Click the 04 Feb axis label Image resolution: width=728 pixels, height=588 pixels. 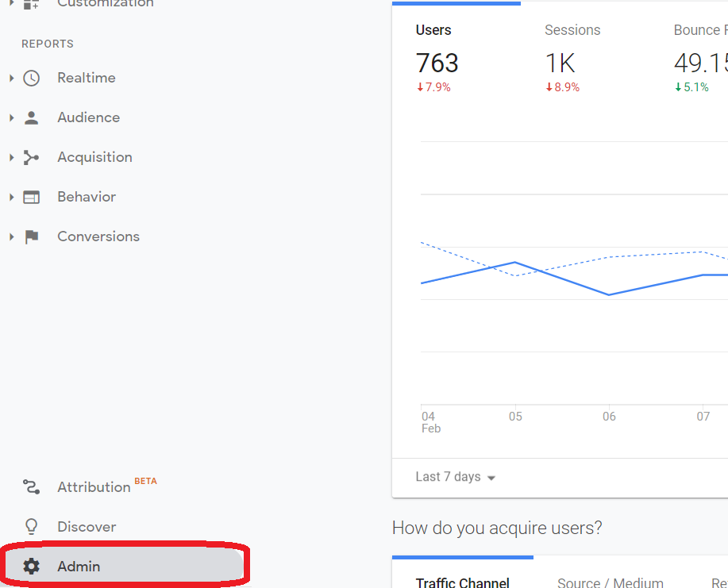(x=431, y=422)
